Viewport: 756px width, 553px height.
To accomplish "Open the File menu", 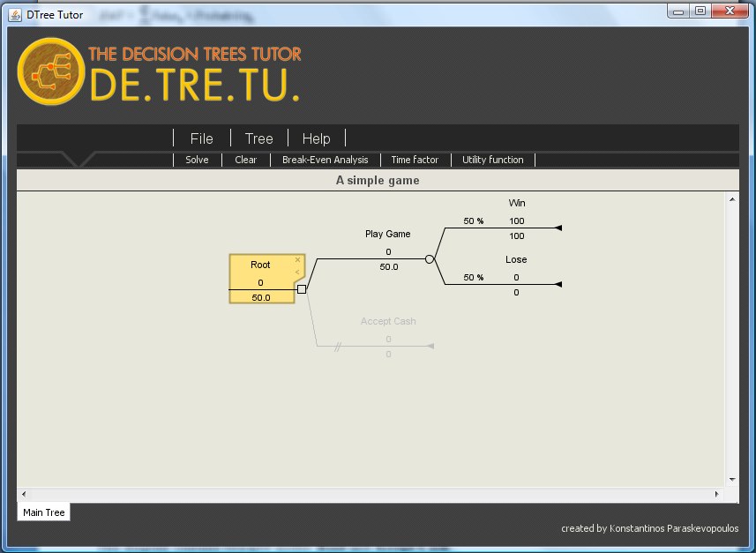I will 202,138.
